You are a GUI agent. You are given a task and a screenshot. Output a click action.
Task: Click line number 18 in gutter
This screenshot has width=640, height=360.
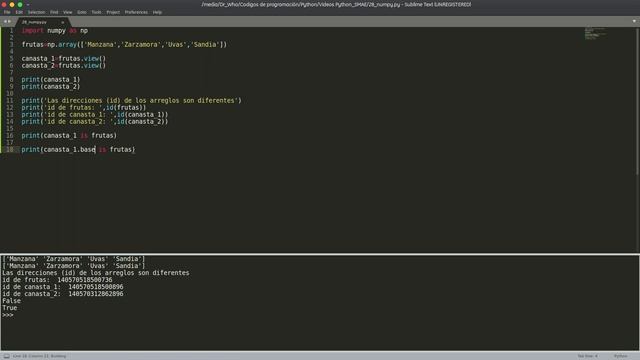point(10,149)
